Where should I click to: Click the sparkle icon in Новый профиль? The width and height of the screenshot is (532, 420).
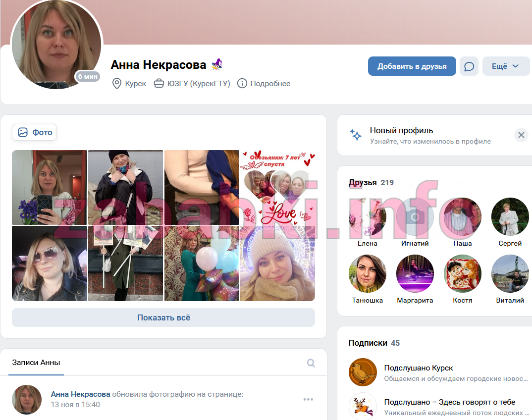point(356,135)
